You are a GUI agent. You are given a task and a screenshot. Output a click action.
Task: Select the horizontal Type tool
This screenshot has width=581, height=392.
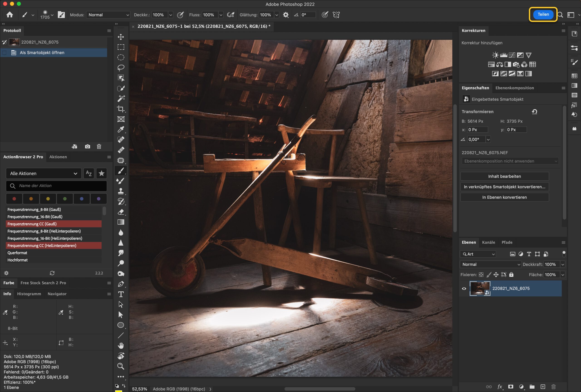coord(121,294)
